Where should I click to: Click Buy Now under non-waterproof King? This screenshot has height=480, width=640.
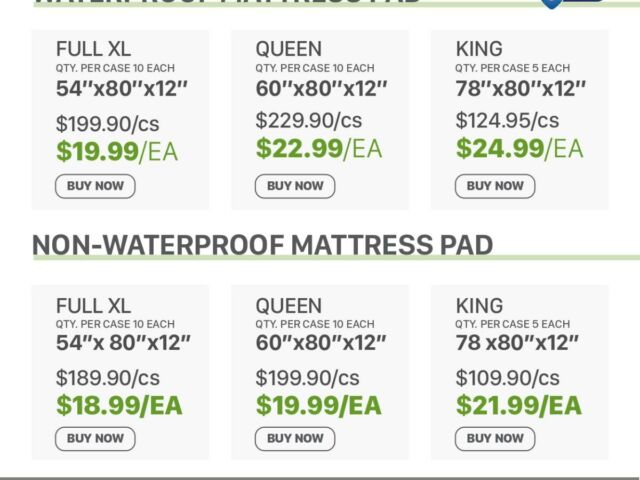tap(495, 438)
